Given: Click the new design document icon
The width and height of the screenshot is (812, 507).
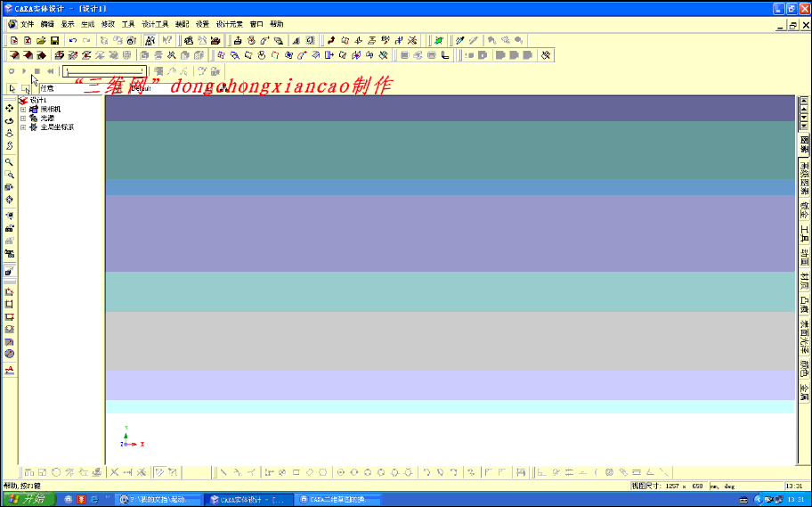Looking at the screenshot, I should click(x=14, y=40).
